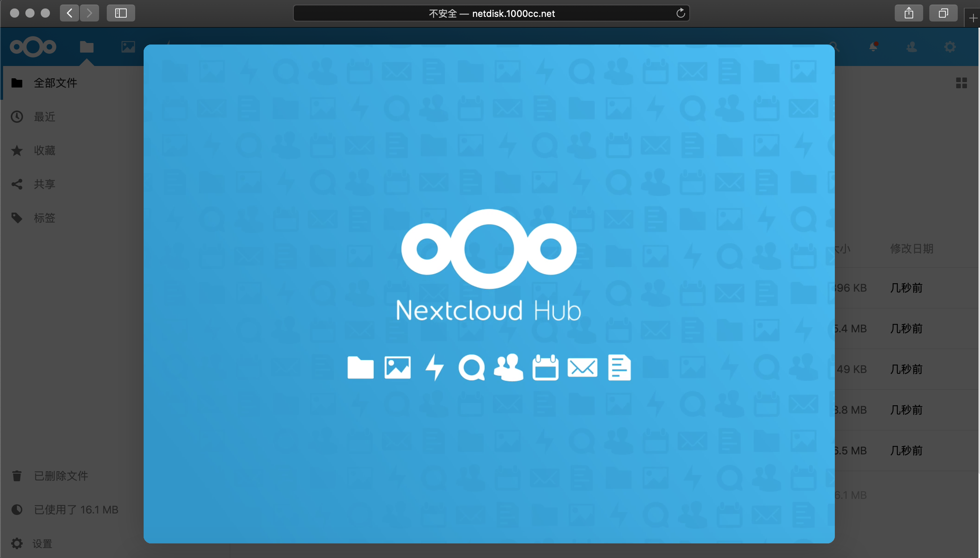Screen dimensions: 980x558
Task: Click the 几秒前 date in 49 KB row
Action: pos(906,369)
